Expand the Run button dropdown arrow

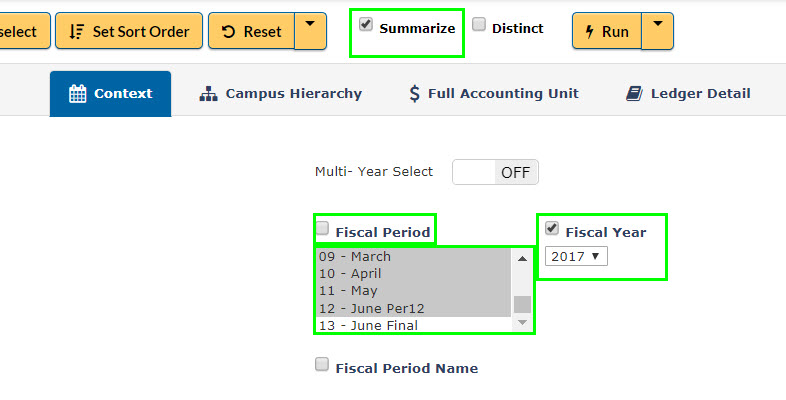pyautogui.click(x=658, y=31)
